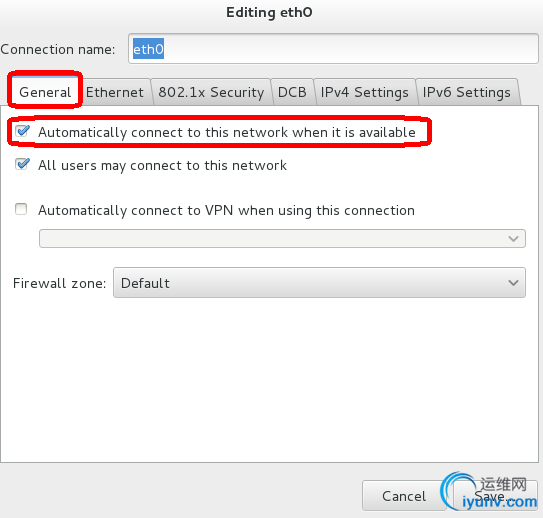
Task: Select the 802.1x Security tab
Action: (x=211, y=92)
